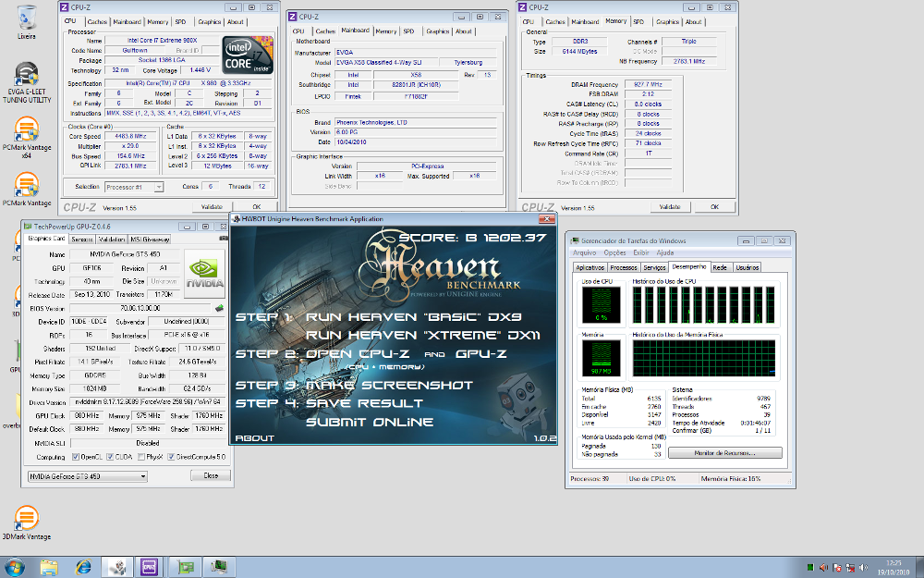Toggle the DirectCompute 5.0 checkbox
This screenshot has height=578, width=924.
(x=171, y=457)
